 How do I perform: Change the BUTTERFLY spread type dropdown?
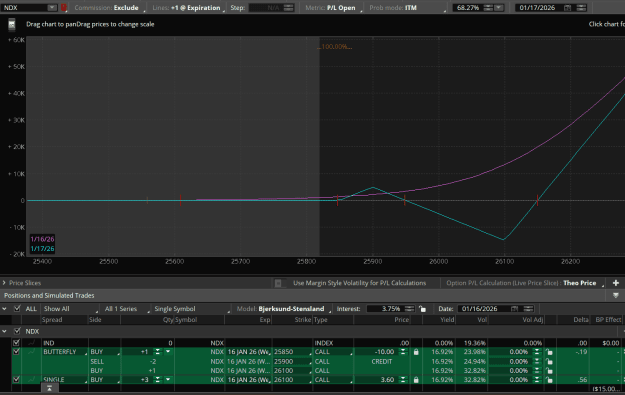pos(65,352)
